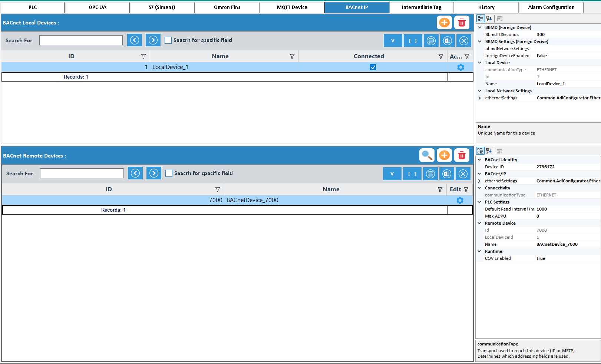Screen dimensions: 601x364
Task: Search the network for remote devices
Action: coord(427,155)
